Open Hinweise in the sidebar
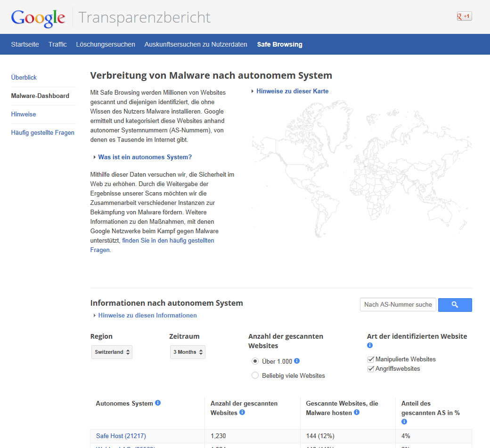Image resolution: width=490 pixels, height=448 pixels. coord(24,114)
